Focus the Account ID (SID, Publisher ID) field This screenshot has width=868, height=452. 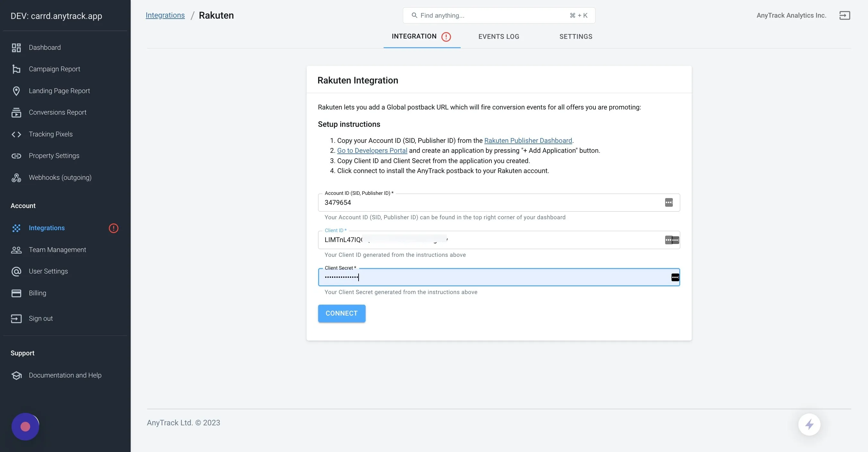tap(499, 203)
